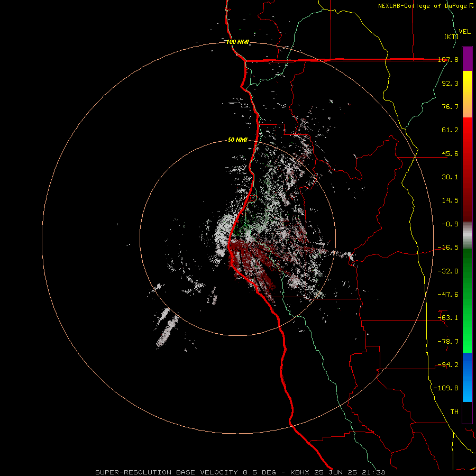
Task: Click the Super-Resolution Base Velocity KBHX caption
Action: coord(241,472)
